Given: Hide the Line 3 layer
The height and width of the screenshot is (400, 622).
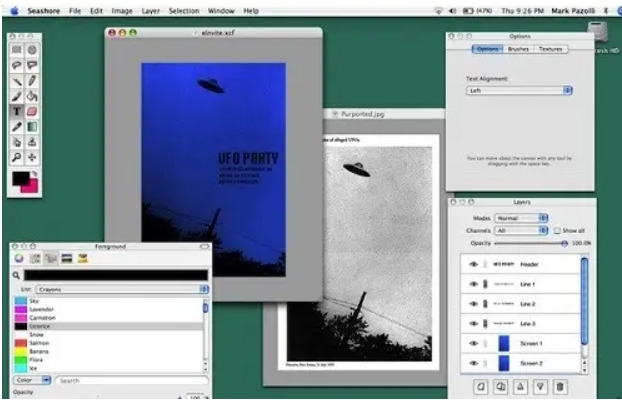Looking at the screenshot, I should click(474, 324).
